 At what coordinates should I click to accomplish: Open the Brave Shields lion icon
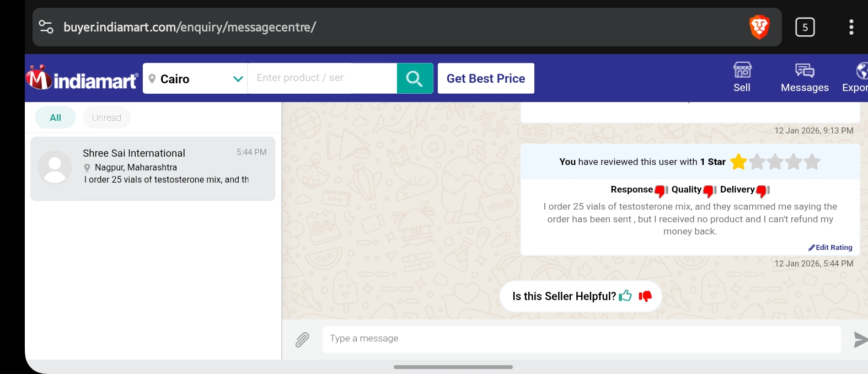tap(759, 27)
